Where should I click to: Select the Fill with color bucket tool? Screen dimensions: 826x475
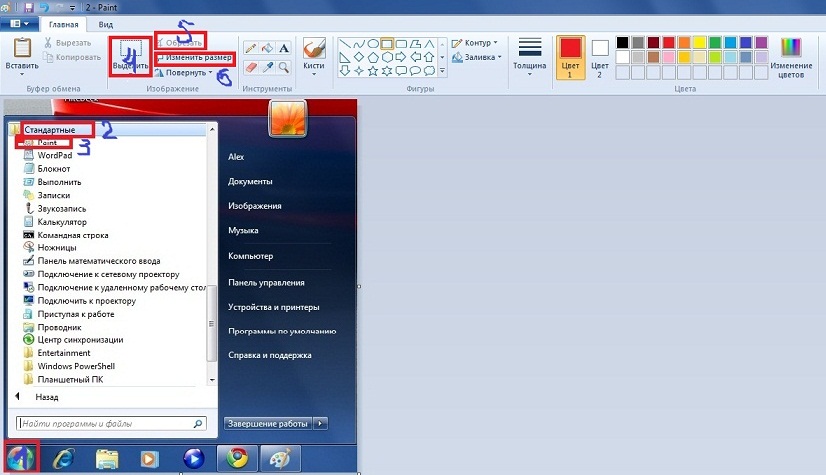pyautogui.click(x=267, y=48)
